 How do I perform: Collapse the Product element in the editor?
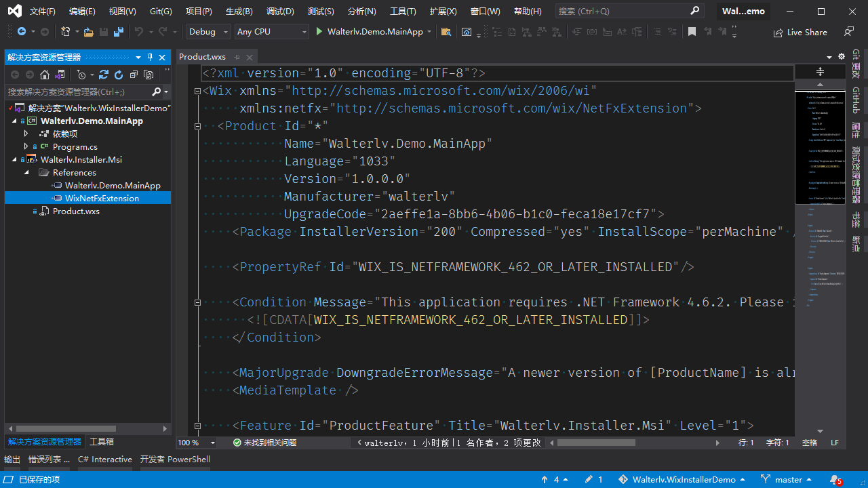pos(197,126)
